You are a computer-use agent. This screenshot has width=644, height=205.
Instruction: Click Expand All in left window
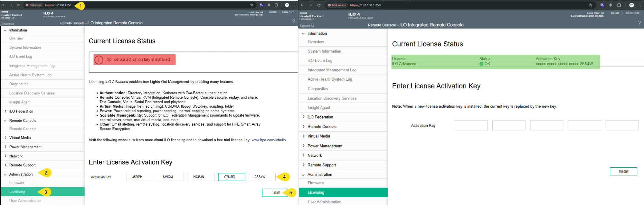click(x=8, y=24)
